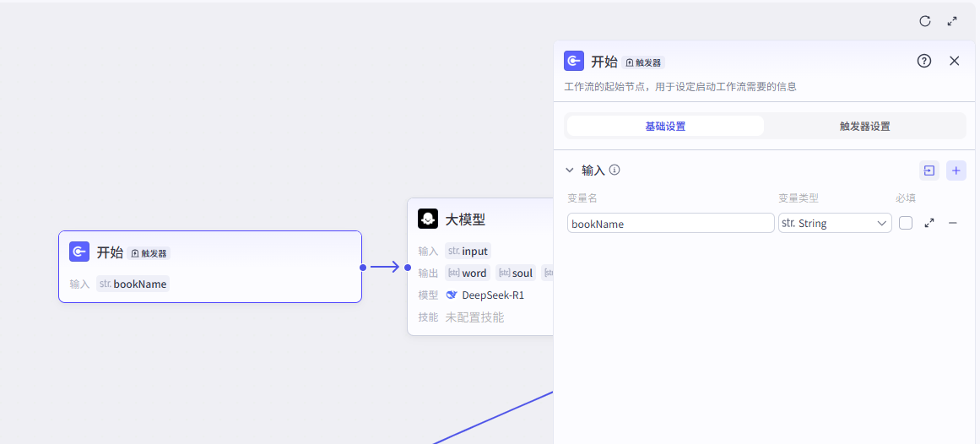Close the 开始 settings panel
This screenshot has height=444, width=980.
[955, 61]
